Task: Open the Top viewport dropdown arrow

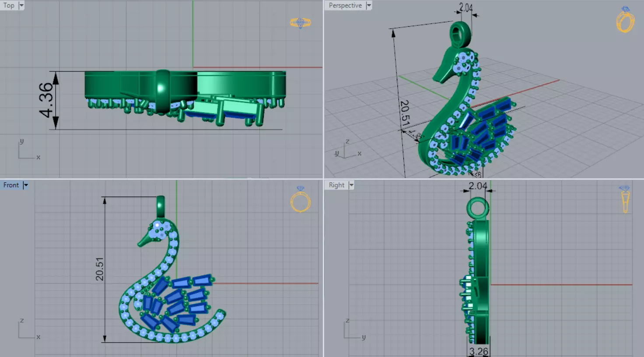Action: pyautogui.click(x=21, y=5)
